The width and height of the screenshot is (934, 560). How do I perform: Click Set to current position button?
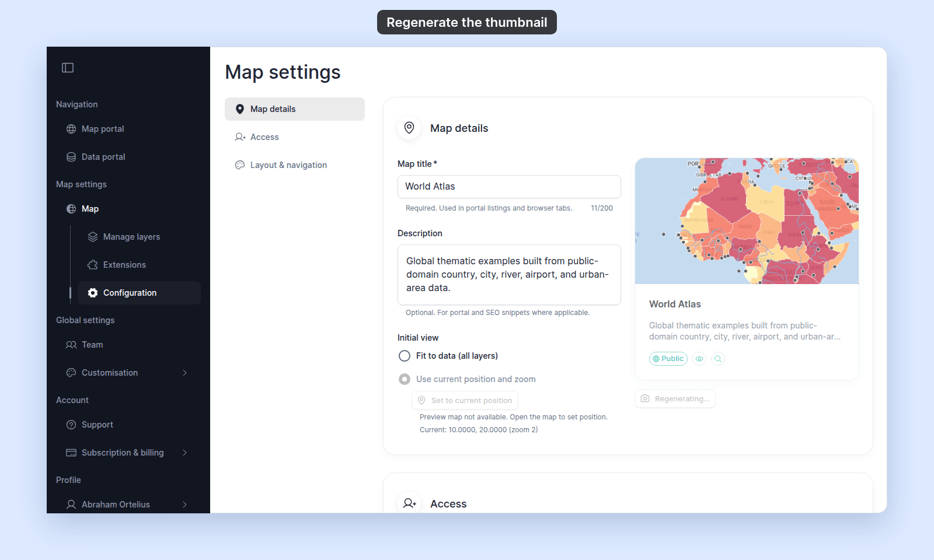point(465,400)
